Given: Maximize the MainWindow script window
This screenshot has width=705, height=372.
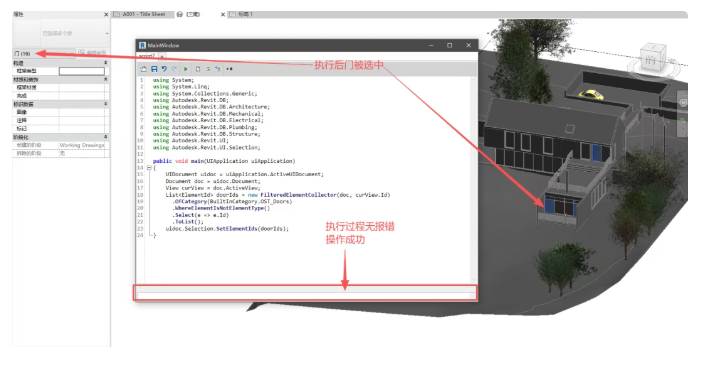Looking at the screenshot, I should tap(449, 45).
